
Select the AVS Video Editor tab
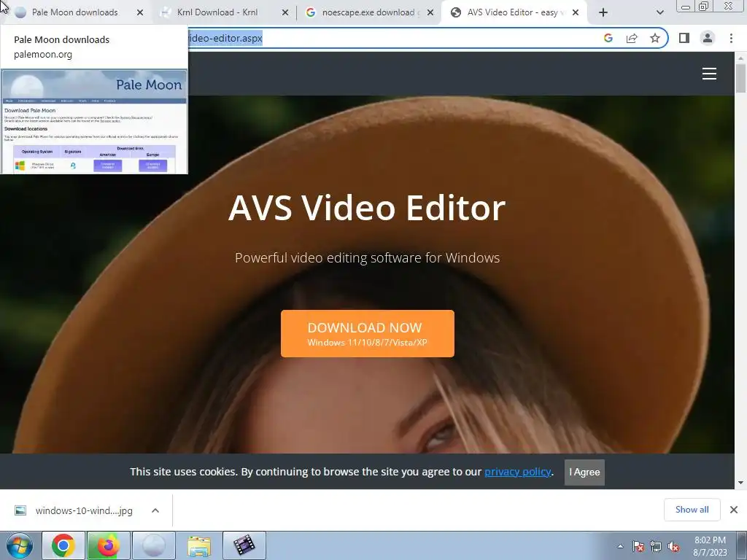pyautogui.click(x=513, y=12)
